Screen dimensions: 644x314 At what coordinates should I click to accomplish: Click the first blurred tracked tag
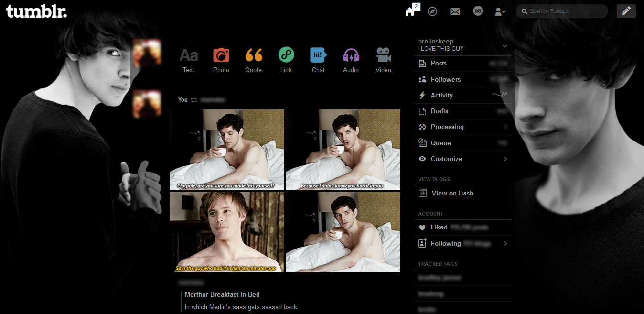coord(440,278)
